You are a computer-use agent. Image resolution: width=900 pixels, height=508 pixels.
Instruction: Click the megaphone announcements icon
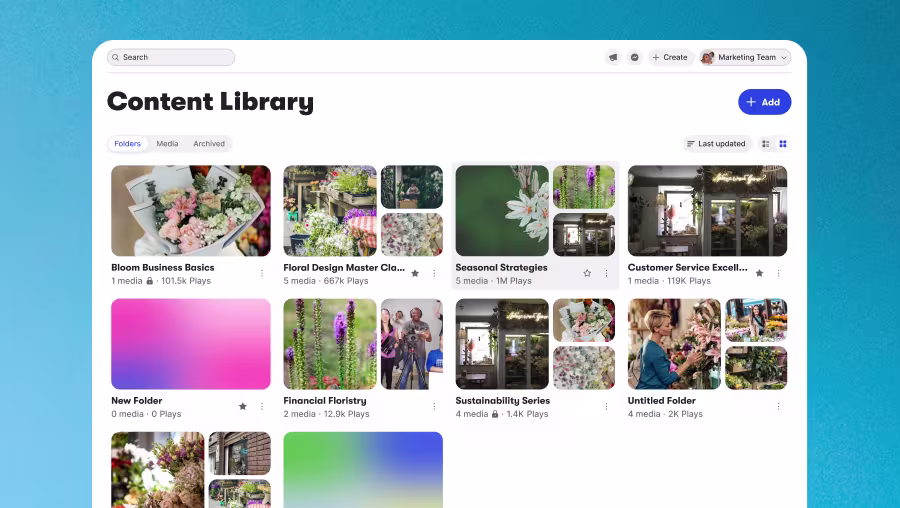[613, 57]
